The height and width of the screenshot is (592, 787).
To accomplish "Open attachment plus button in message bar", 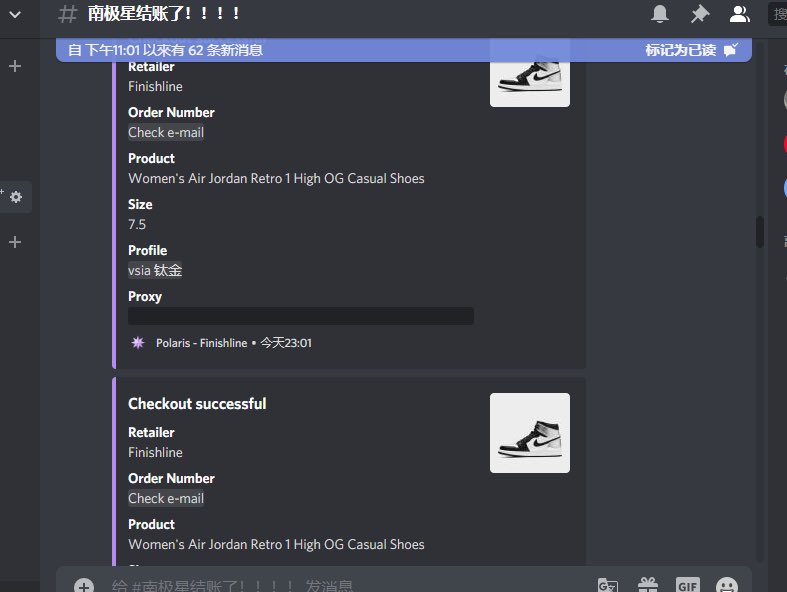I will (x=84, y=585).
